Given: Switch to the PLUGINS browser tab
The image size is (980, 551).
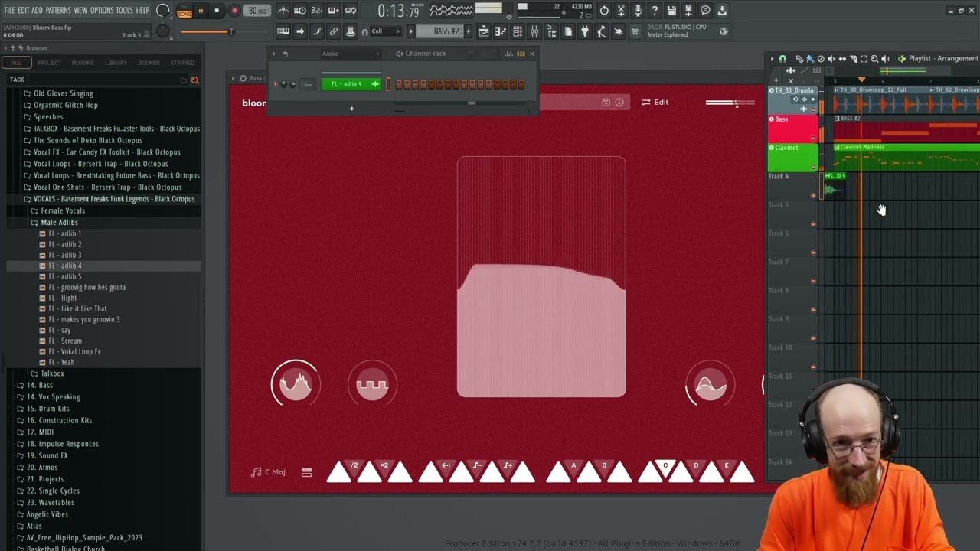Looking at the screenshot, I should 83,63.
